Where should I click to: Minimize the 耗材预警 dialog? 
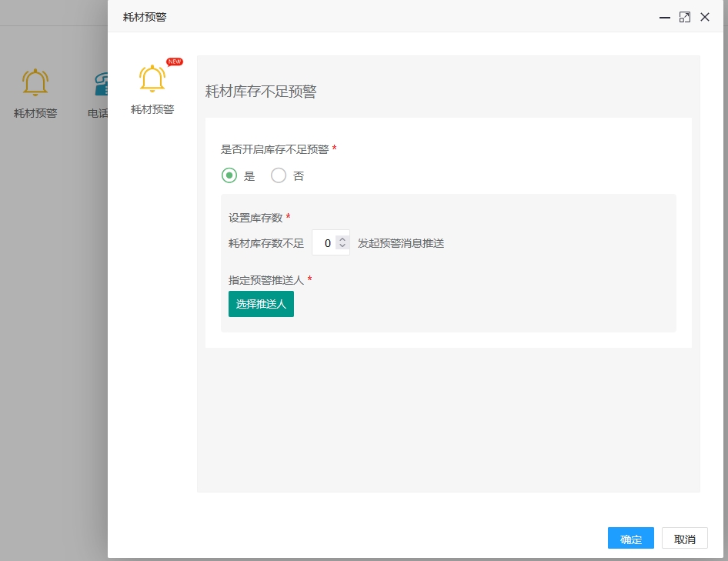[x=663, y=17]
